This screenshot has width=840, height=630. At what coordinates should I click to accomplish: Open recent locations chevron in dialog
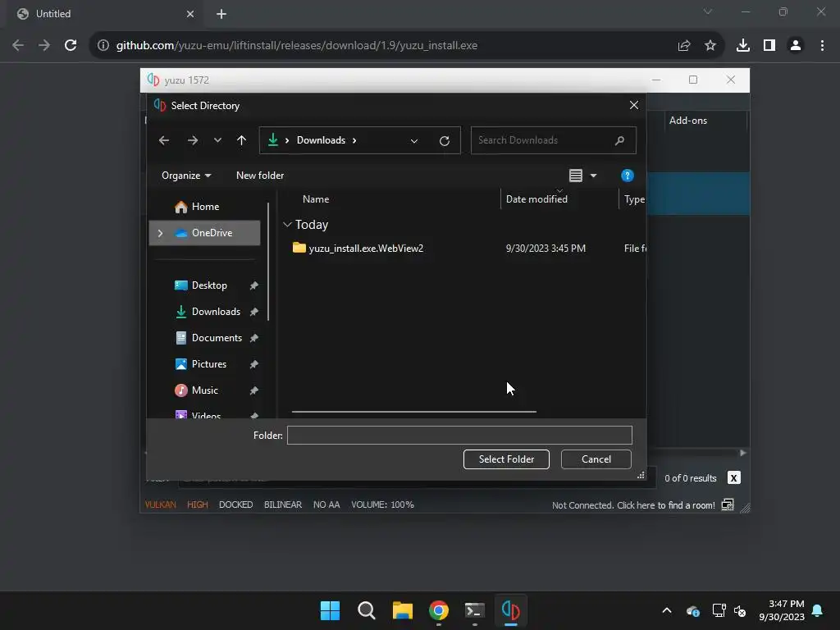pyautogui.click(x=217, y=140)
